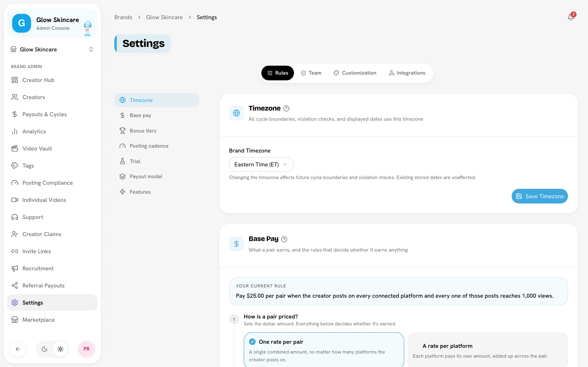Click the Brands breadcrumb link
The height and width of the screenshot is (367, 588).
(123, 17)
